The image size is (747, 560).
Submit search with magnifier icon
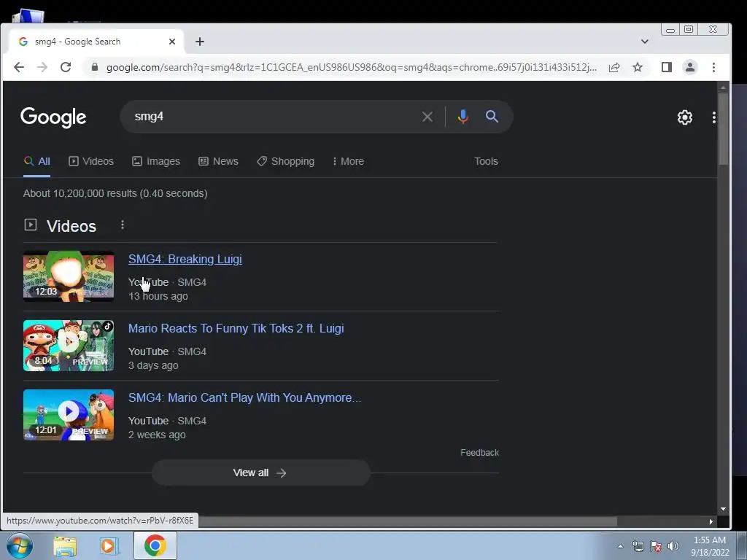[492, 117]
